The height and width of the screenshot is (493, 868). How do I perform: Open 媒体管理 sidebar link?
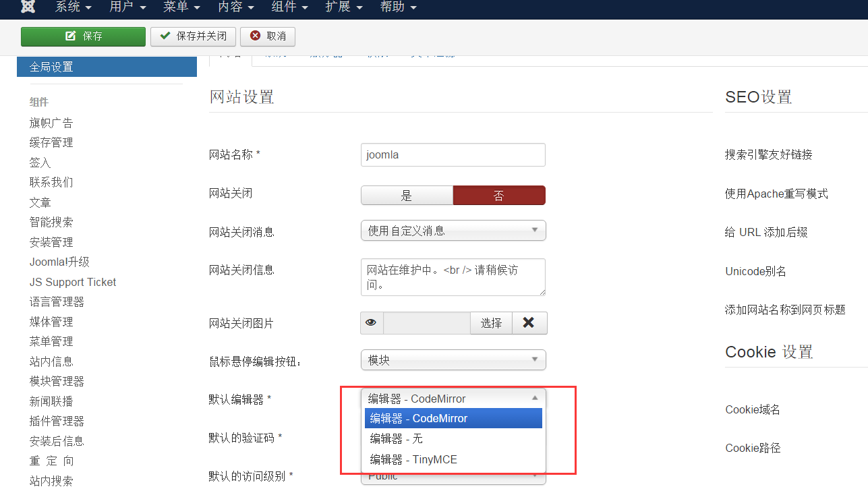51,322
